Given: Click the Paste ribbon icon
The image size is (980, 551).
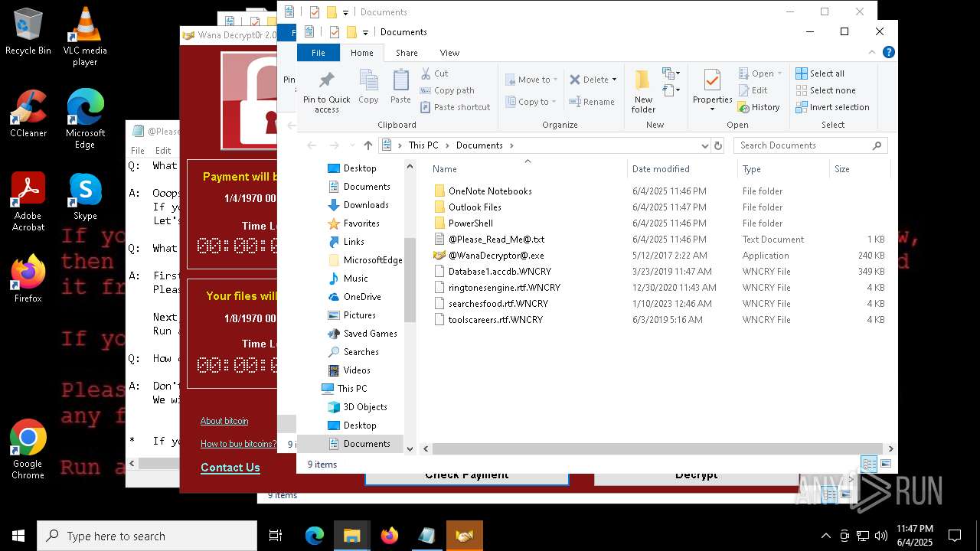Looking at the screenshot, I should tap(400, 86).
